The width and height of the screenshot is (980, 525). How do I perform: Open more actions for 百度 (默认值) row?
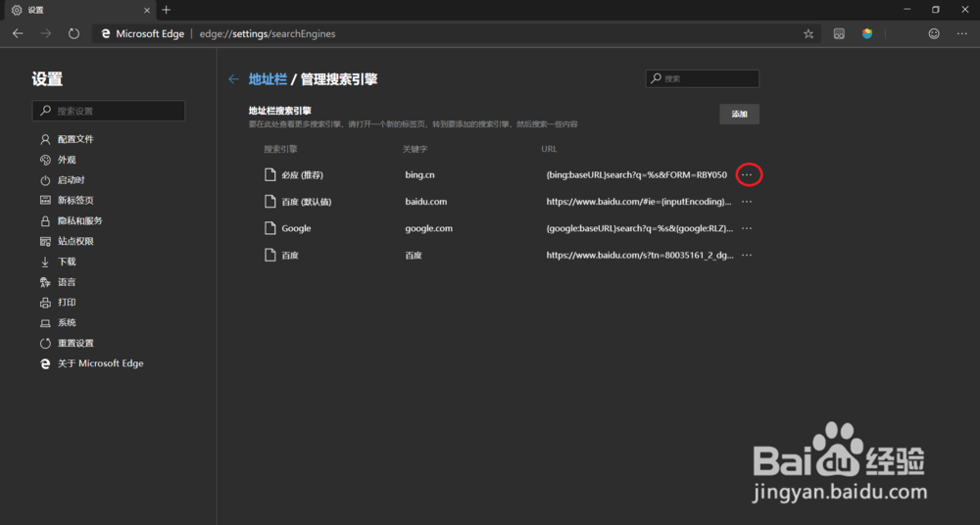[x=747, y=202]
